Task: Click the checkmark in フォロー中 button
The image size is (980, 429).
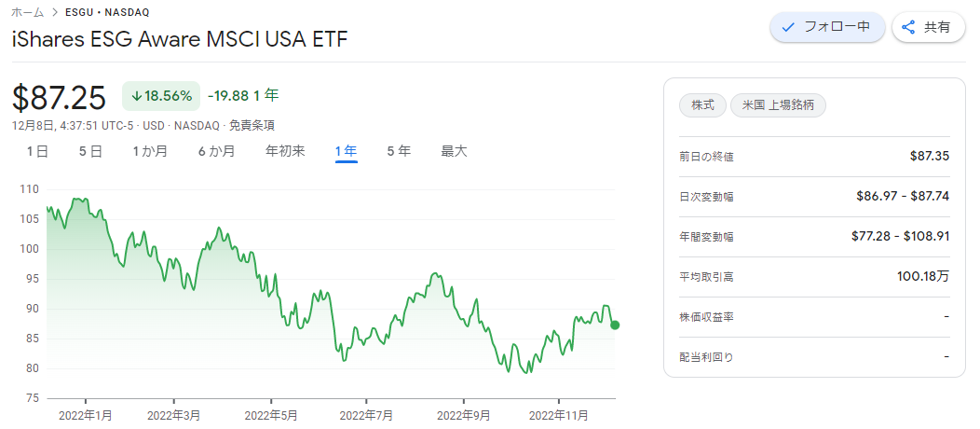Action: point(788,27)
